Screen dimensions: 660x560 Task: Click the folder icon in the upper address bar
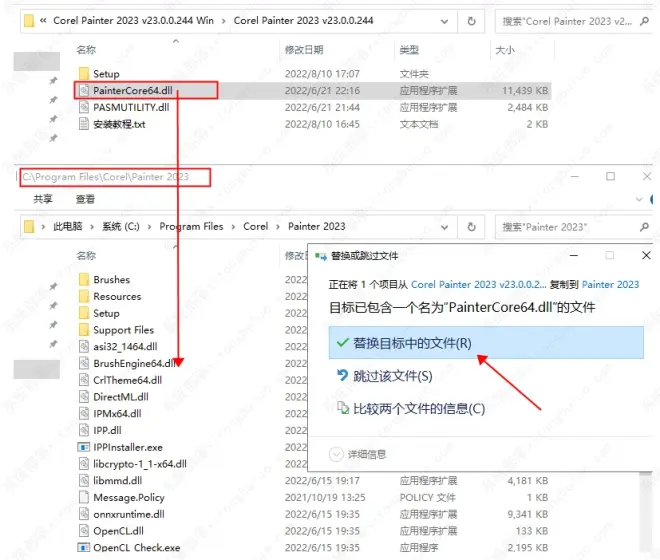pos(29,21)
